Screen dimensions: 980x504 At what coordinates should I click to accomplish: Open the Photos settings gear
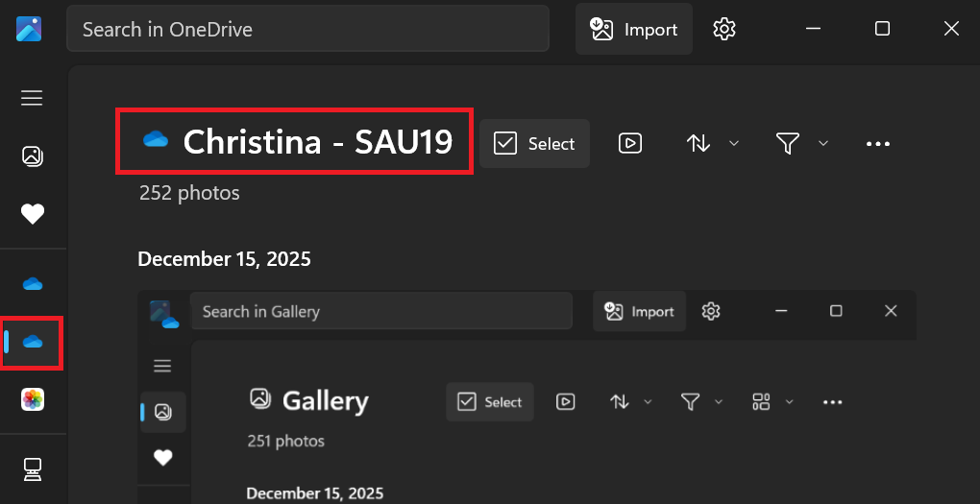[724, 29]
